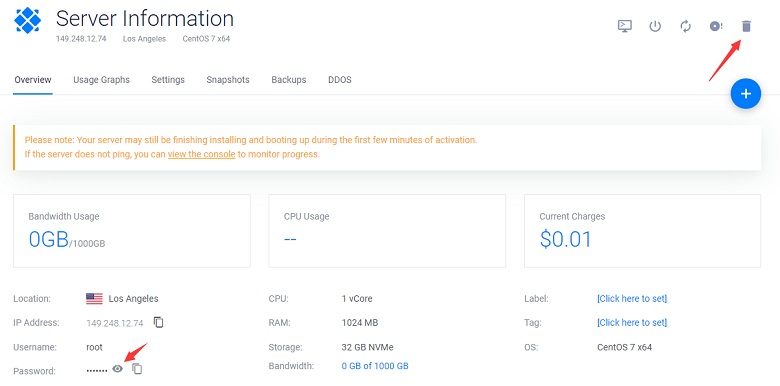Image resolution: width=780 pixels, height=386 pixels.
Task: Click the restart server icon
Action: 685,26
